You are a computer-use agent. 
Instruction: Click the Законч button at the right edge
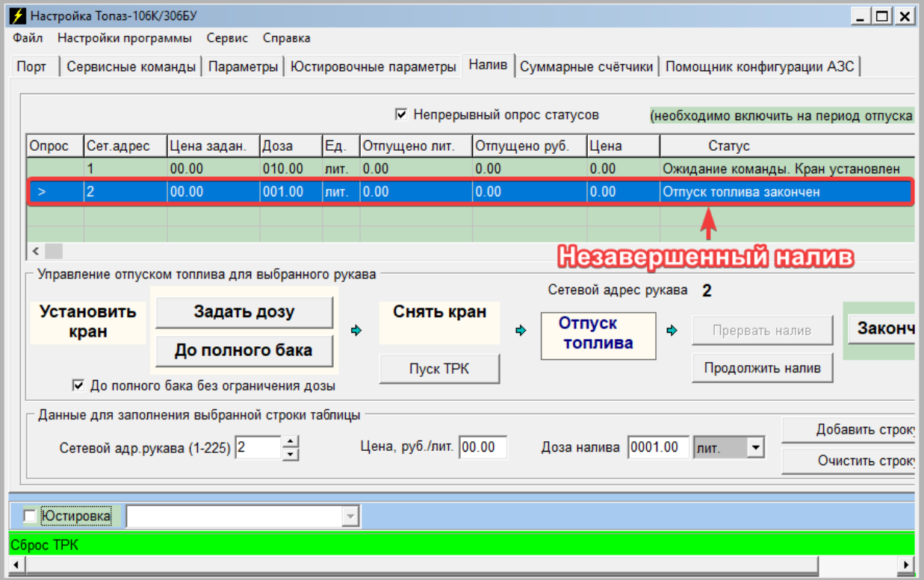click(x=882, y=328)
